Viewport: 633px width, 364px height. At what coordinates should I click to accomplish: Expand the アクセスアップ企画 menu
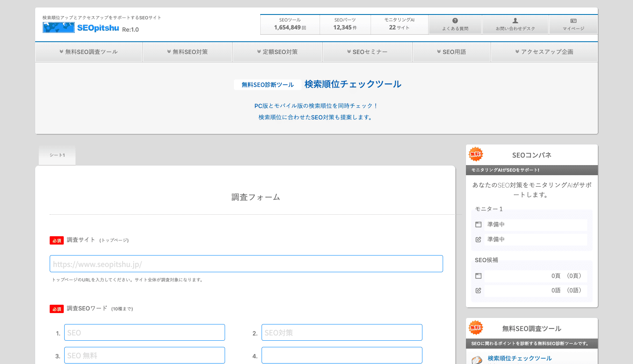click(544, 52)
